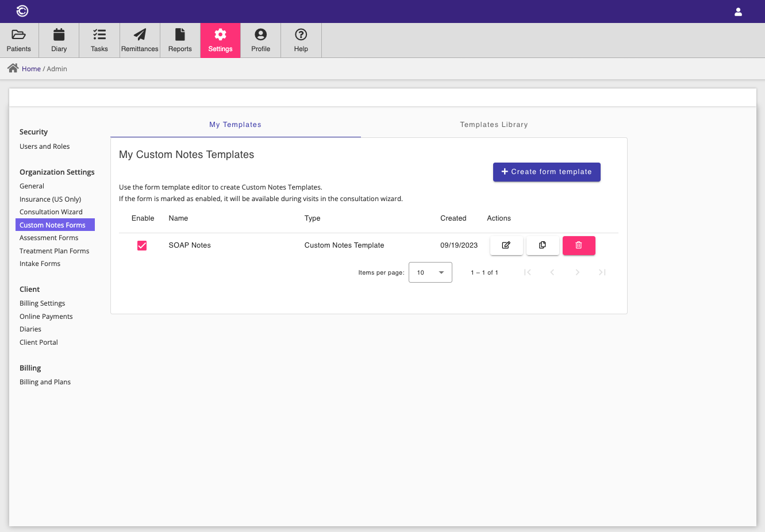Click the Create form template button
The width and height of the screenshot is (765, 532).
click(x=547, y=172)
